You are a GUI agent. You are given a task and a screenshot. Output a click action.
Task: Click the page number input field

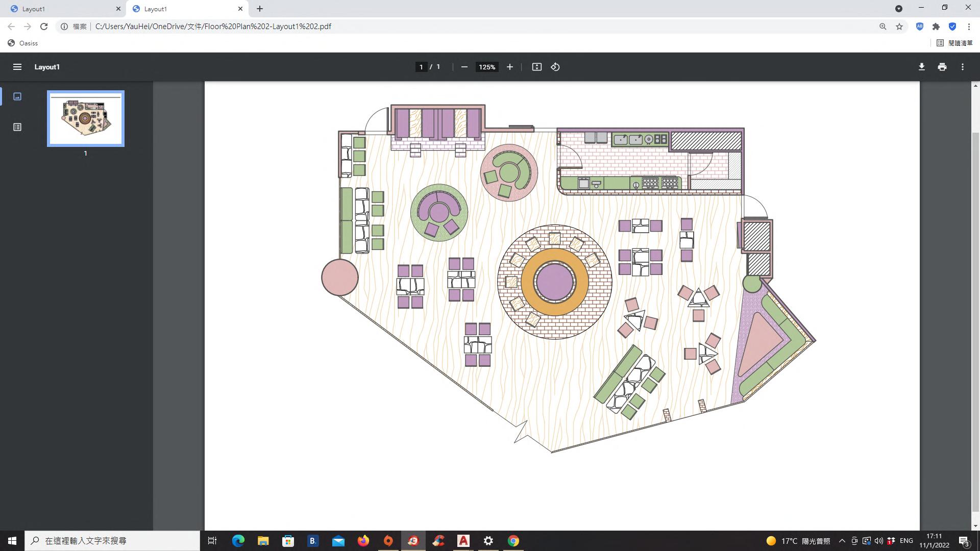point(421,67)
